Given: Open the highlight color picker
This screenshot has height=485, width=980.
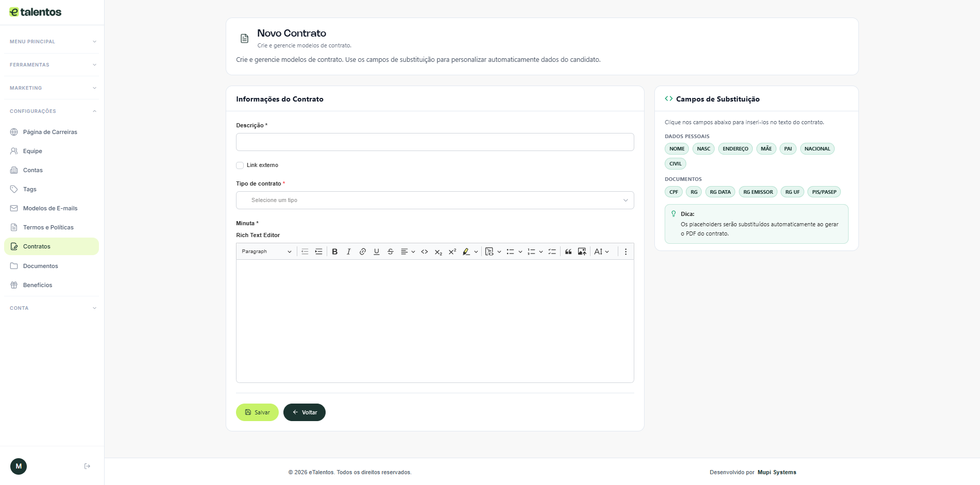Looking at the screenshot, I should point(476,252).
